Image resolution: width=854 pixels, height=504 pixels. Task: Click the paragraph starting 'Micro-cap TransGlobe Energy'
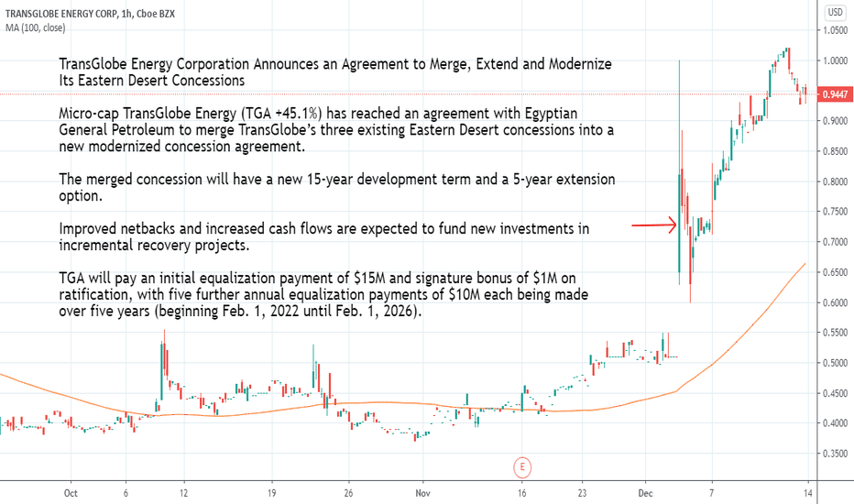coord(336,130)
